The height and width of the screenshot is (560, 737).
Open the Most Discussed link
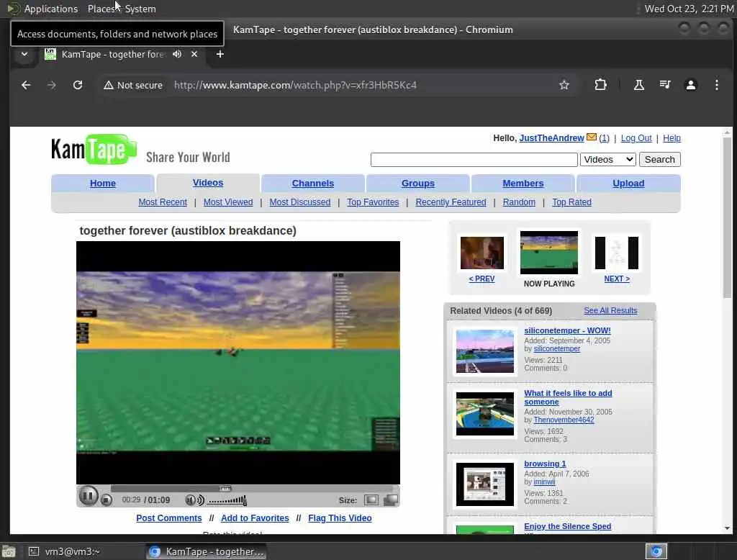(x=300, y=202)
